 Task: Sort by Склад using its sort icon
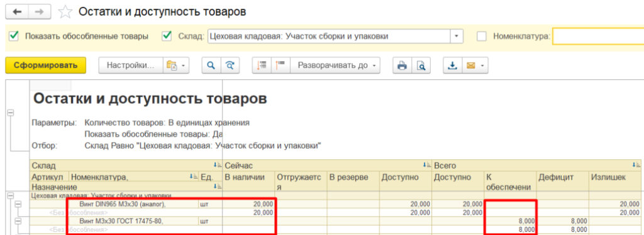217,164
